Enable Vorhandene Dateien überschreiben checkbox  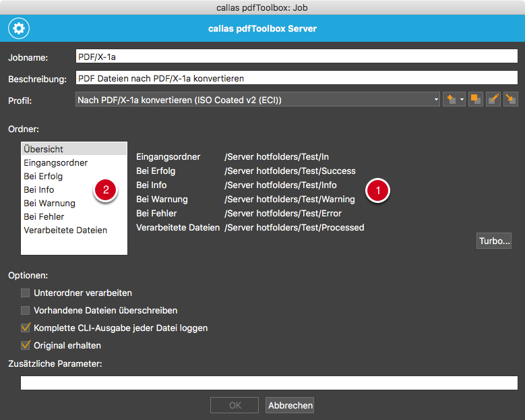(26, 311)
